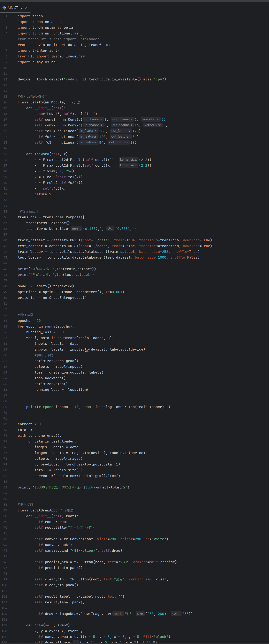Click the Python file icon on MNIST.py tab

point(4,8)
